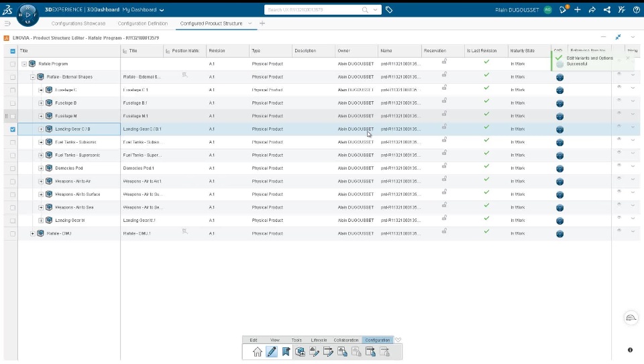Screen dimensions: 644x364
Task: Expand the Rafale - DMU node
Action: [x=32, y=233]
